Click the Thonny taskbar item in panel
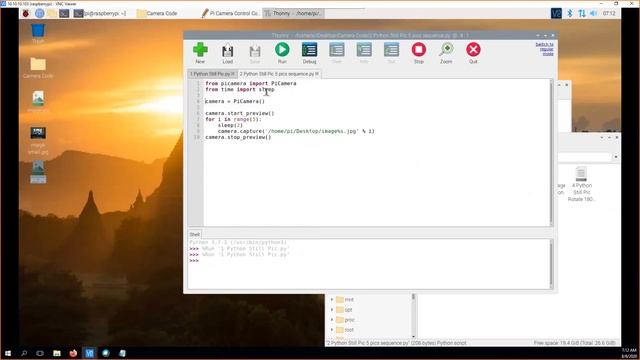This screenshot has width=640, height=360. tap(293, 13)
